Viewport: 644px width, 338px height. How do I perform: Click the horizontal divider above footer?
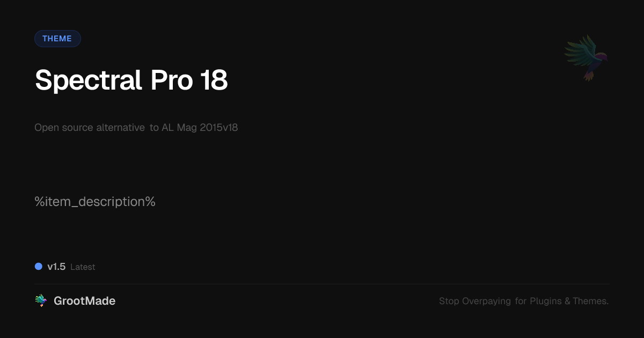(322, 284)
